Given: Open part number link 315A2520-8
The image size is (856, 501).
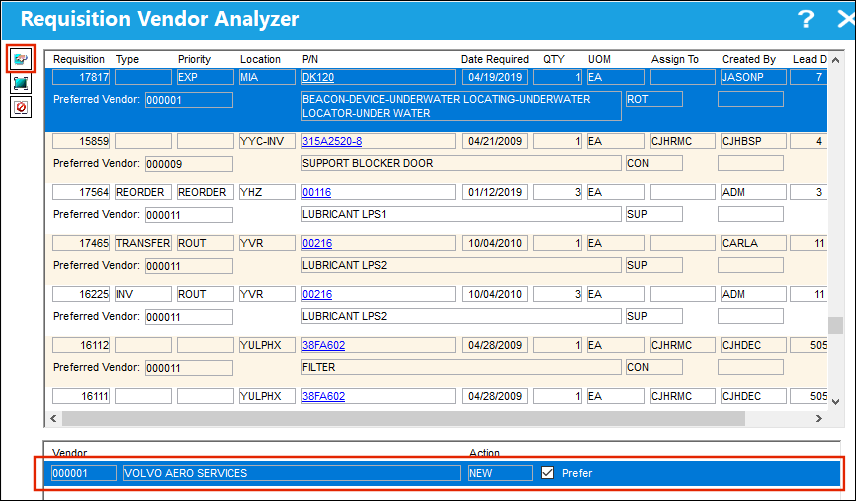Looking at the screenshot, I should pyautogui.click(x=332, y=141).
